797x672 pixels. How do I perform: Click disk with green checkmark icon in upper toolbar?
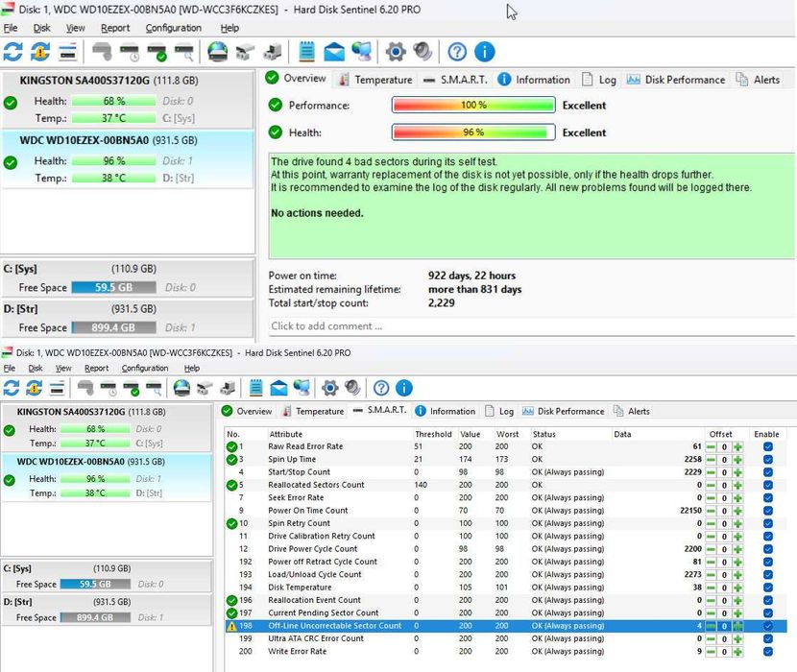pyautogui.click(x=157, y=52)
